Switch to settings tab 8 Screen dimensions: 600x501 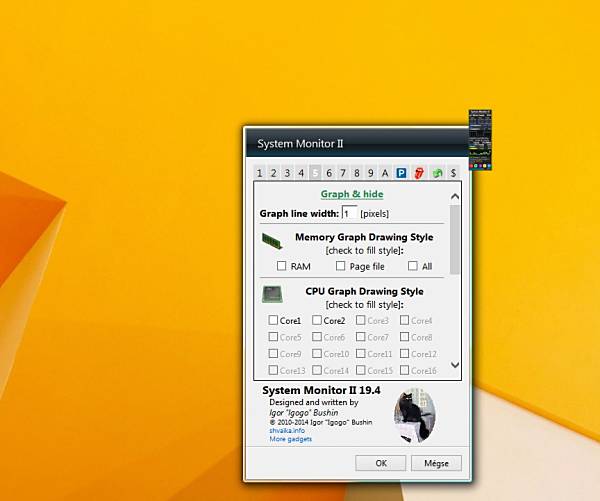pos(357,173)
